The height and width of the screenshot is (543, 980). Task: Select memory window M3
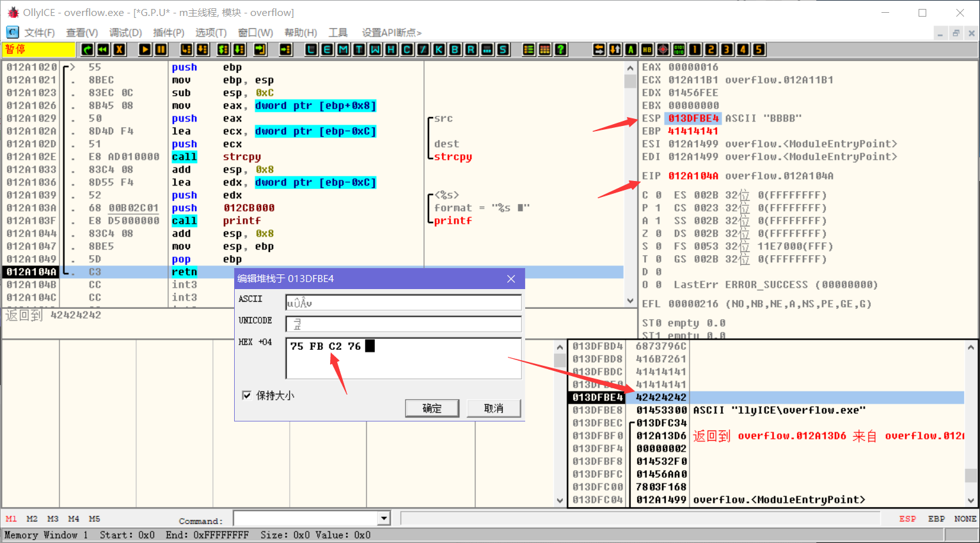(53, 519)
